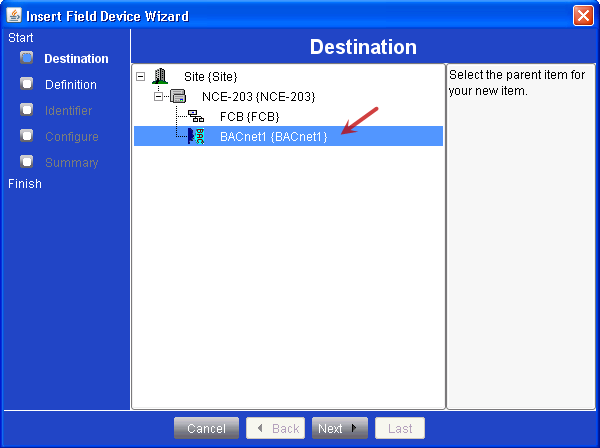The image size is (600, 448).
Task: Click Next to proceed
Action: (x=340, y=428)
